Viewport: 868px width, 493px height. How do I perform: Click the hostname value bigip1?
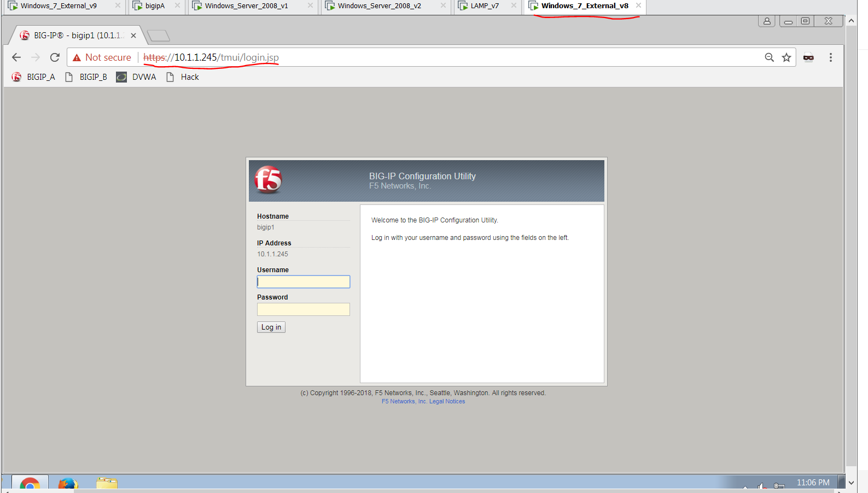pos(266,227)
